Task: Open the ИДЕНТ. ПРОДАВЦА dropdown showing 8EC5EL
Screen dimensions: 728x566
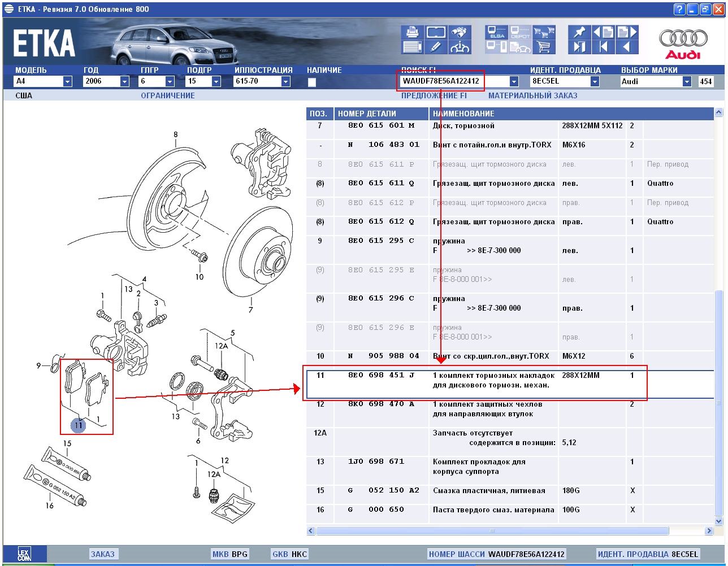Action: [x=564, y=81]
